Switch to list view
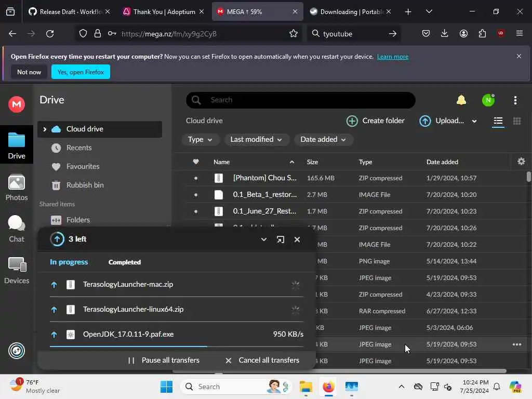 (x=498, y=121)
